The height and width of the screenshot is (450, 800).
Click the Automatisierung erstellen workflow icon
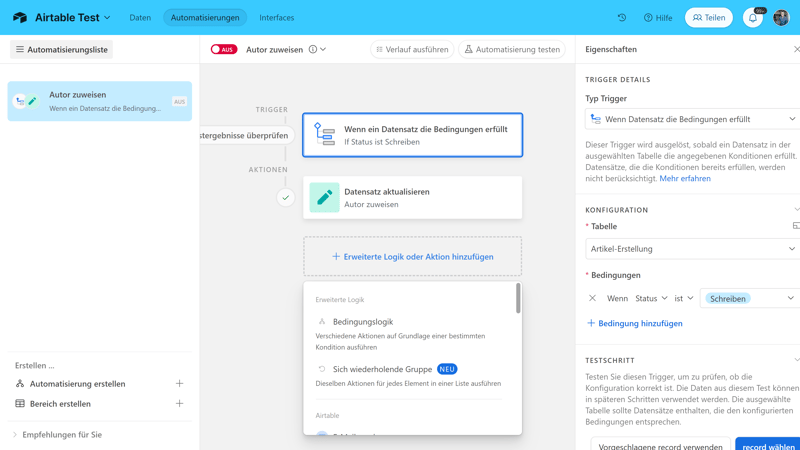point(20,383)
